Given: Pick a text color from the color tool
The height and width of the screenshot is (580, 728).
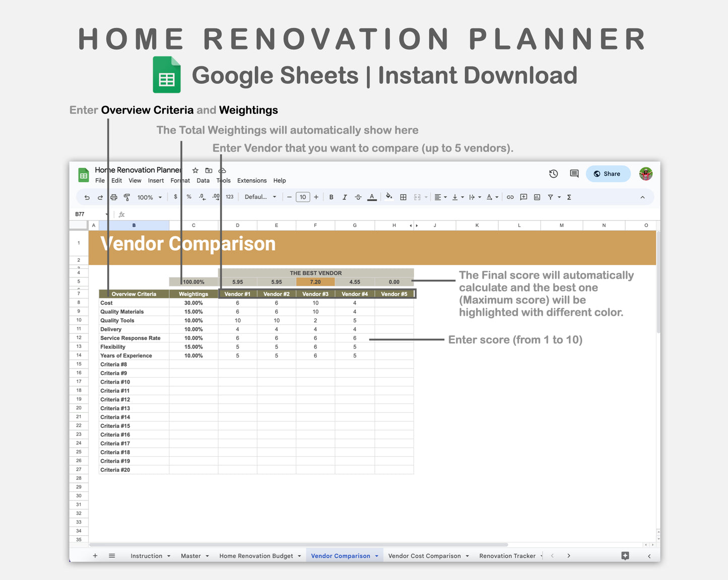Looking at the screenshot, I should click(x=372, y=197).
